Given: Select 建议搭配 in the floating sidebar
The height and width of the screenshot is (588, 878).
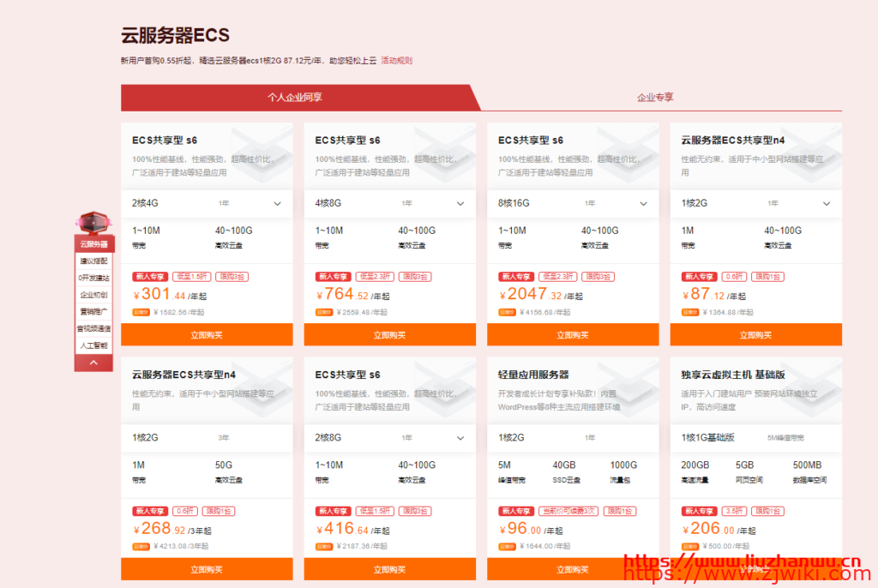Looking at the screenshot, I should [93, 261].
